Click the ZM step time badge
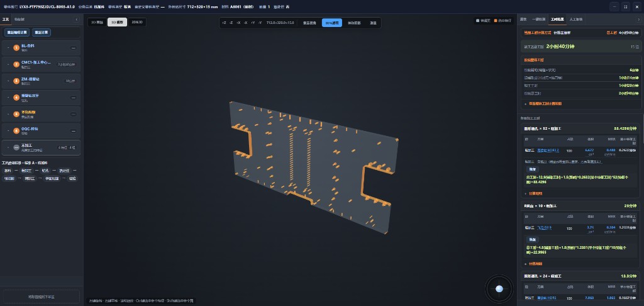Image resolution: width=644 pixels, height=306 pixels. tap(70, 81)
